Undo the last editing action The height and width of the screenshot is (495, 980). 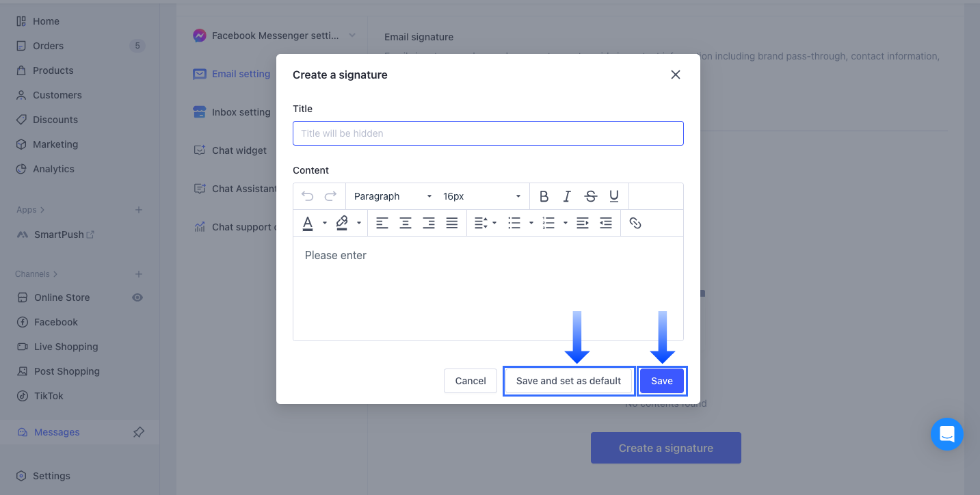click(307, 196)
